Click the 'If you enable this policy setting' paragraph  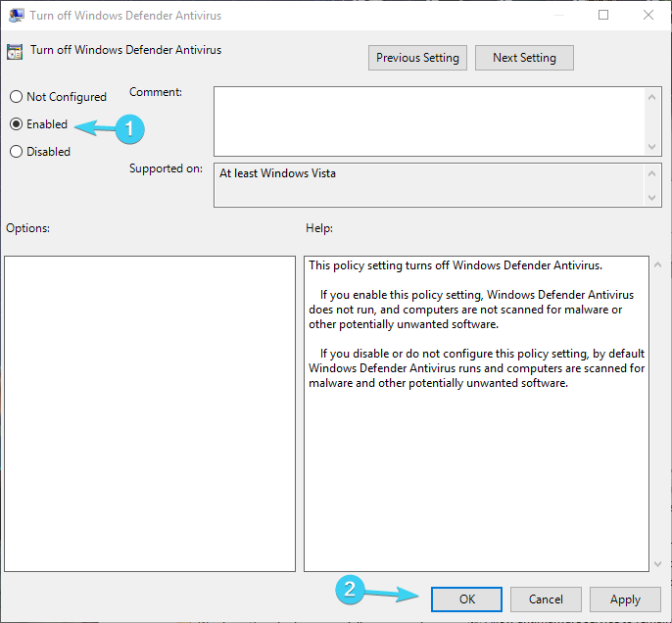point(471,310)
